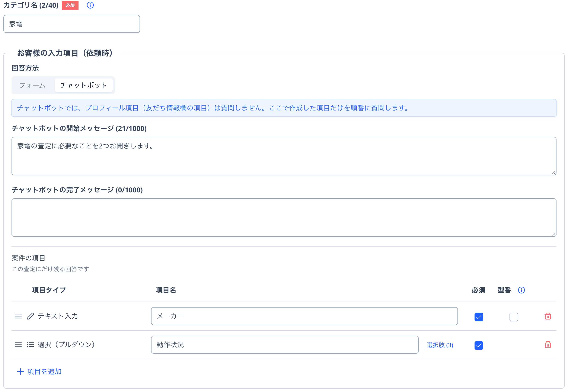Focus the カテゴリ名 field containing 家電
The image size is (568, 392).
pos(72,24)
